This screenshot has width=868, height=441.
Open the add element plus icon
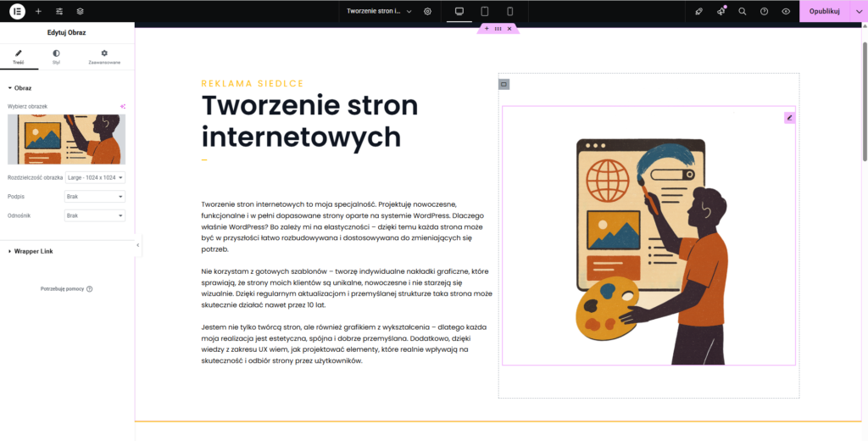[x=38, y=11]
